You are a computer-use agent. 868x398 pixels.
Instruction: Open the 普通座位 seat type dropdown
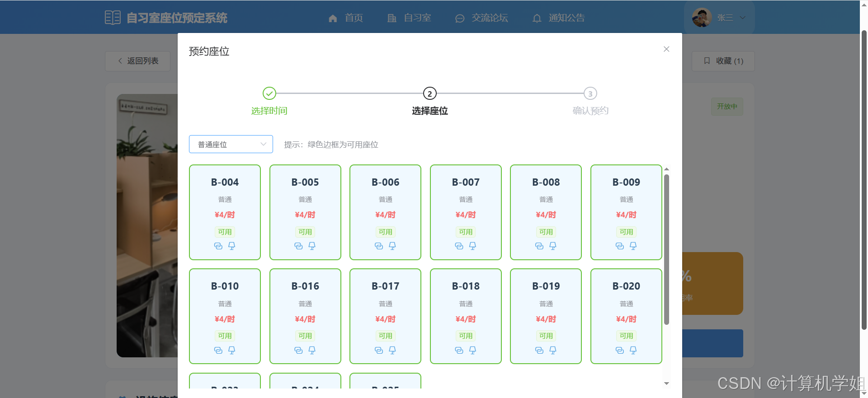pos(231,144)
